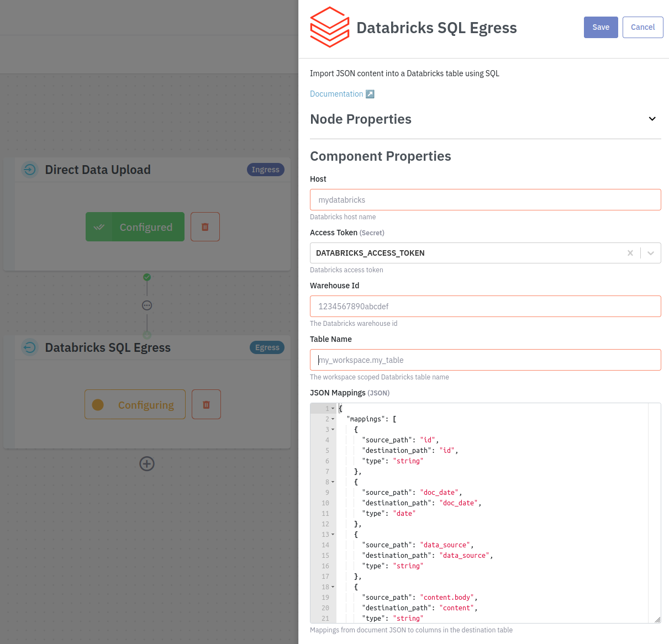Open the Documentation link
The width and height of the screenshot is (669, 644).
(x=336, y=94)
